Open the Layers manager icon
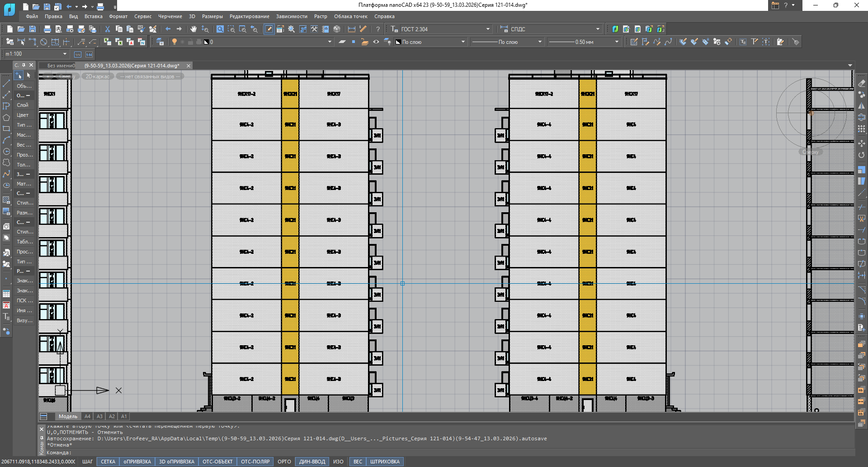Viewport: 868px width, 467px height. pyautogui.click(x=160, y=42)
